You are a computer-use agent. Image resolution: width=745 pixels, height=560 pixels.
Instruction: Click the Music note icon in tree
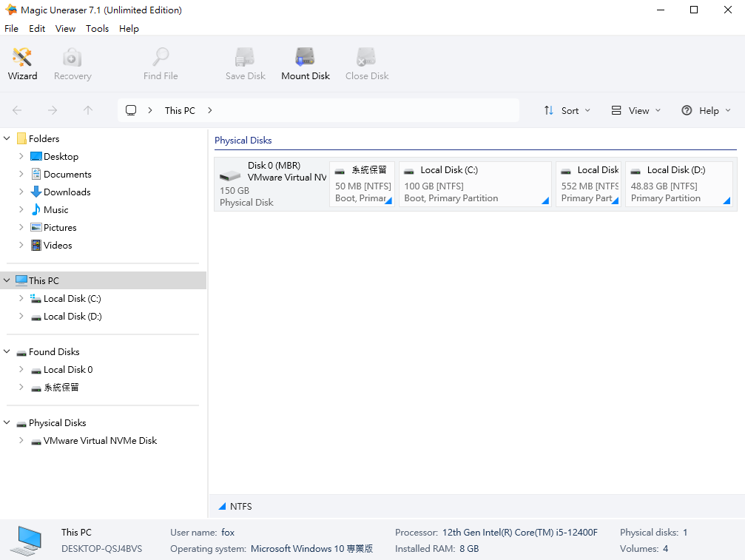pos(36,209)
